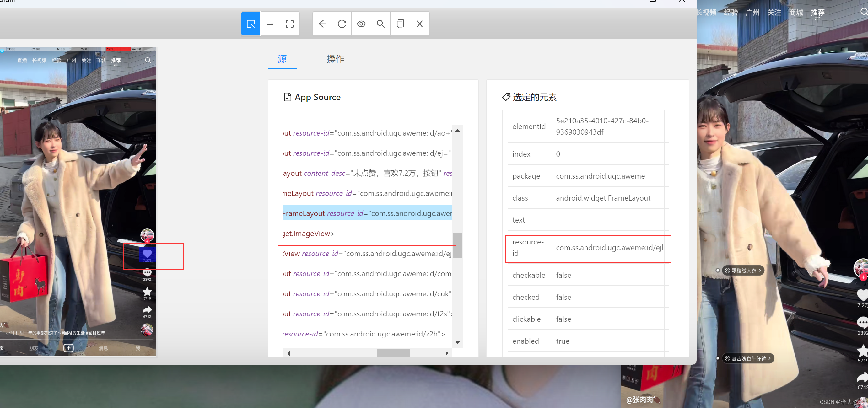Quit session with the X toolbar button

[419, 24]
